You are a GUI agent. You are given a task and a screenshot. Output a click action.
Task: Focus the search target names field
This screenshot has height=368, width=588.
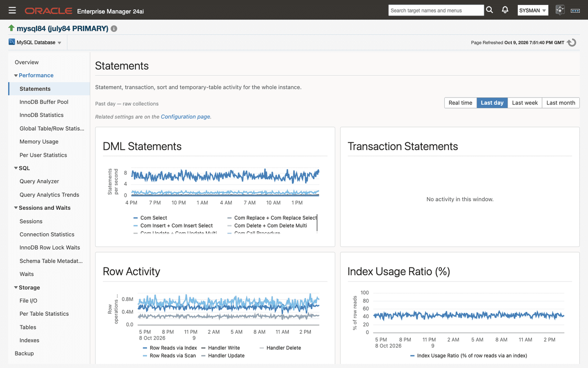click(436, 10)
